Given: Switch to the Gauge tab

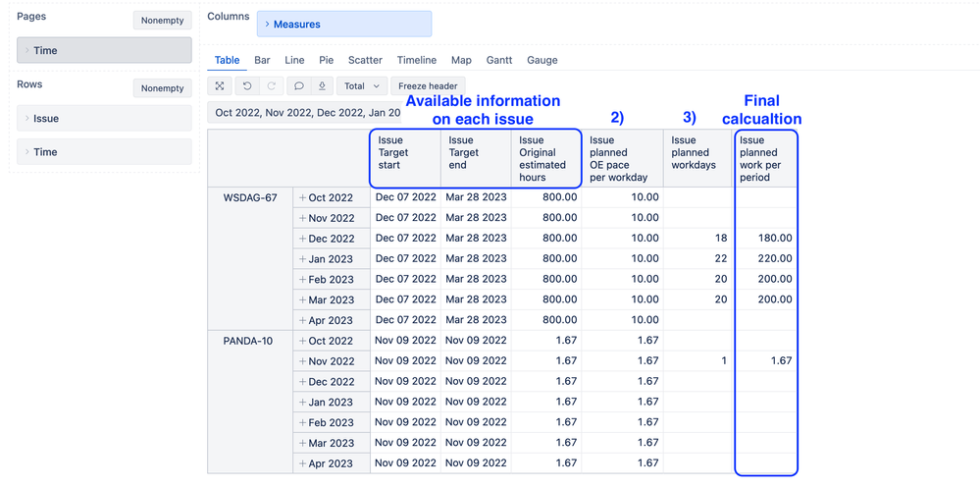Looking at the screenshot, I should (x=542, y=60).
